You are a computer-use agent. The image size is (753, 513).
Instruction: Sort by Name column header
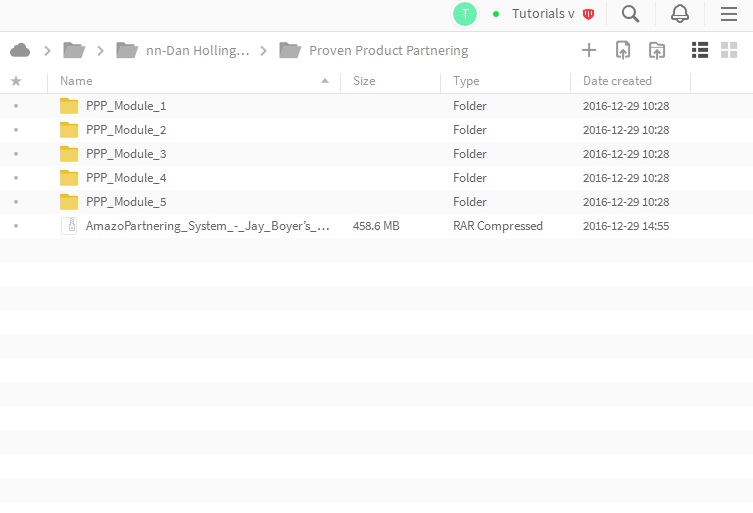tap(76, 81)
